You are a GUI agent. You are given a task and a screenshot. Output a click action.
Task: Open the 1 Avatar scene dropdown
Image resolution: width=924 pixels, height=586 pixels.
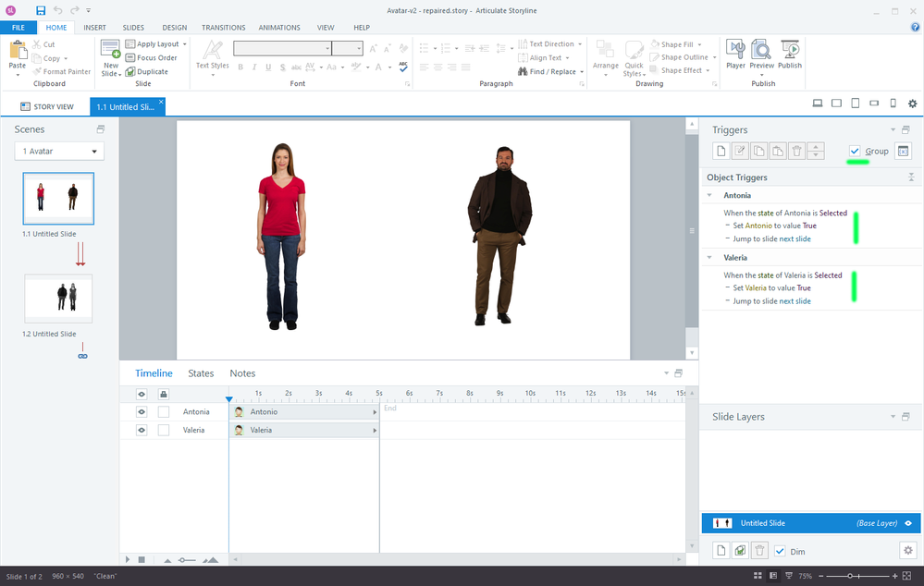(59, 151)
